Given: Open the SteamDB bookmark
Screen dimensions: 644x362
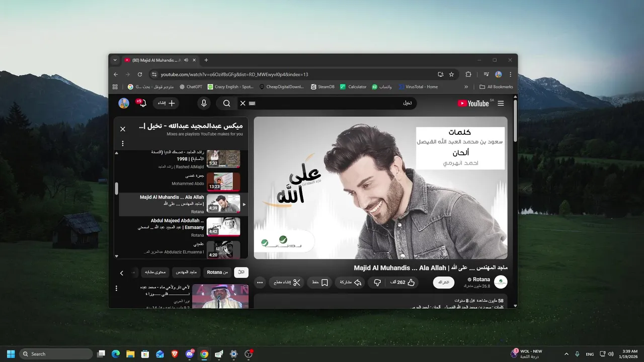Looking at the screenshot, I should [x=323, y=86].
